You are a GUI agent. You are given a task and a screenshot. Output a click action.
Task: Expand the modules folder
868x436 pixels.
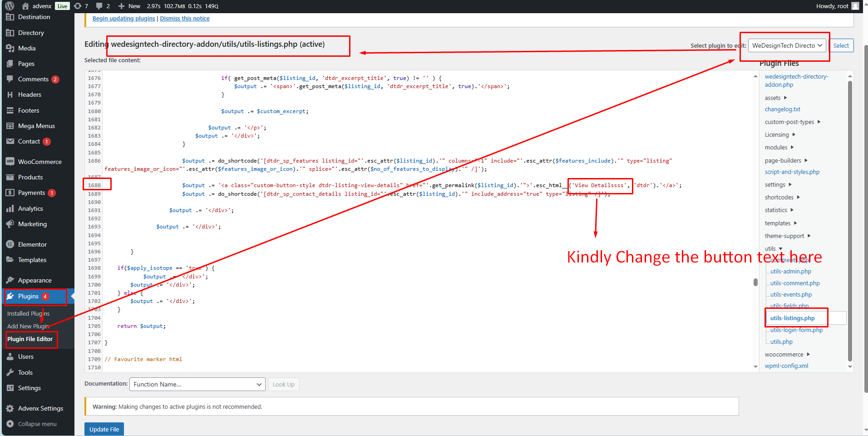(x=779, y=147)
